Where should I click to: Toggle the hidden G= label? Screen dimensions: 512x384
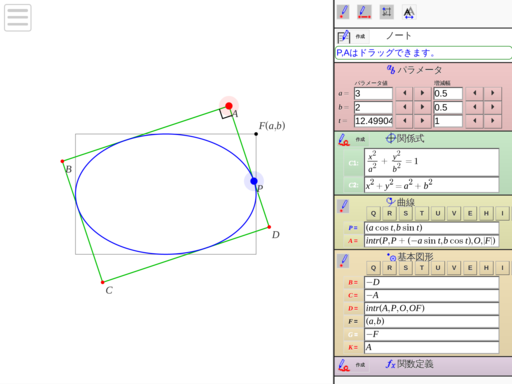click(x=353, y=334)
